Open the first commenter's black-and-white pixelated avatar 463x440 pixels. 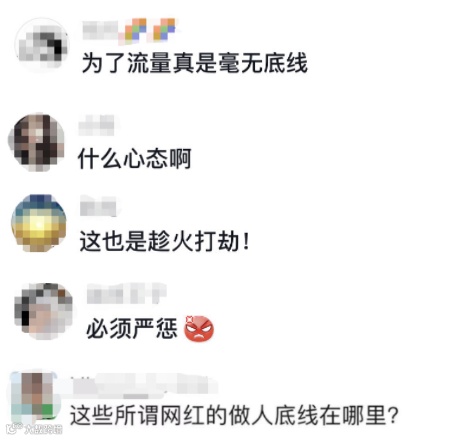[42, 45]
